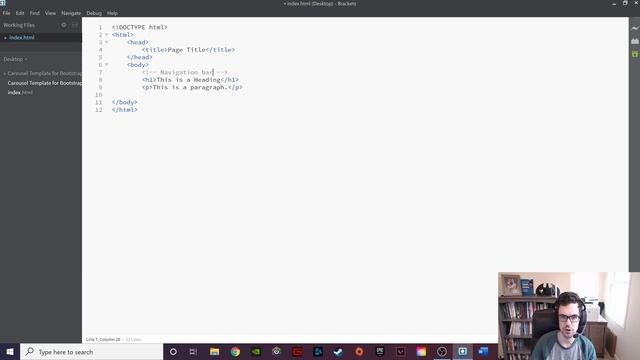This screenshot has height=360, width=640.
Task: Click the closing head tag line
Action: click(x=140, y=57)
